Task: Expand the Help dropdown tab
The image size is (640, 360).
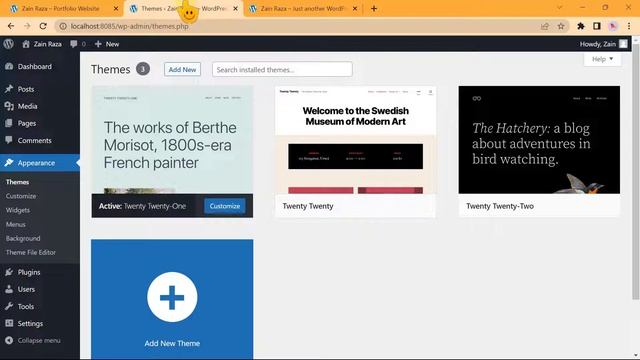Action: [602, 59]
